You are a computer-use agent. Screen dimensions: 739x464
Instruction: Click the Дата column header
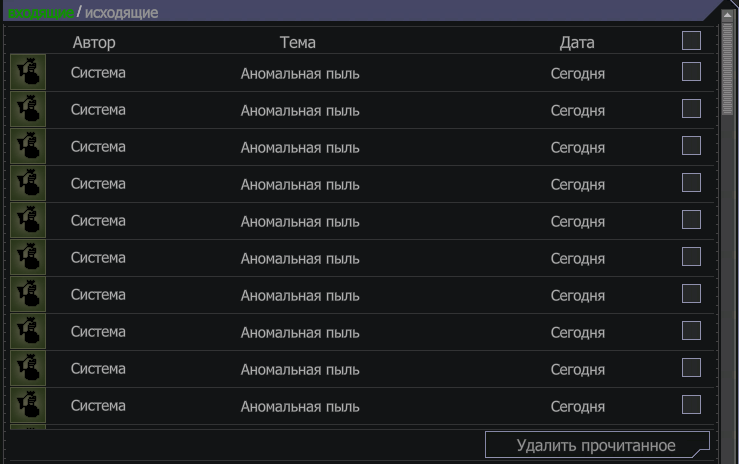tap(577, 42)
